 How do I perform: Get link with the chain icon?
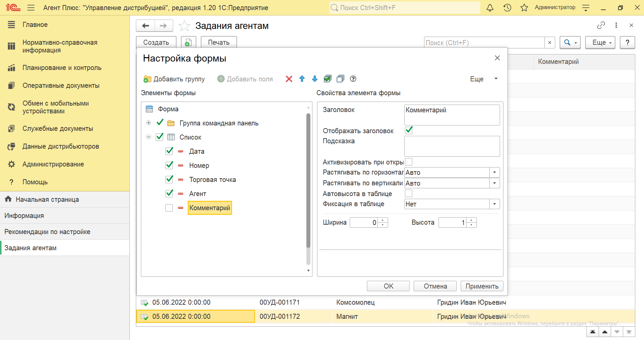[x=601, y=25]
